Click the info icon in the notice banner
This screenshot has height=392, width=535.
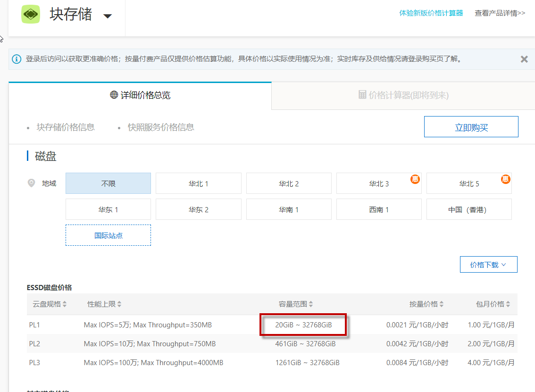(17, 59)
